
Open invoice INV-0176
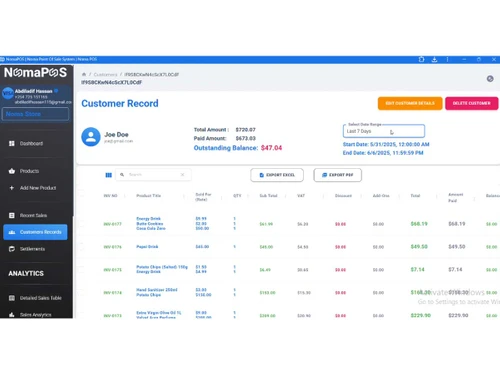112,247
